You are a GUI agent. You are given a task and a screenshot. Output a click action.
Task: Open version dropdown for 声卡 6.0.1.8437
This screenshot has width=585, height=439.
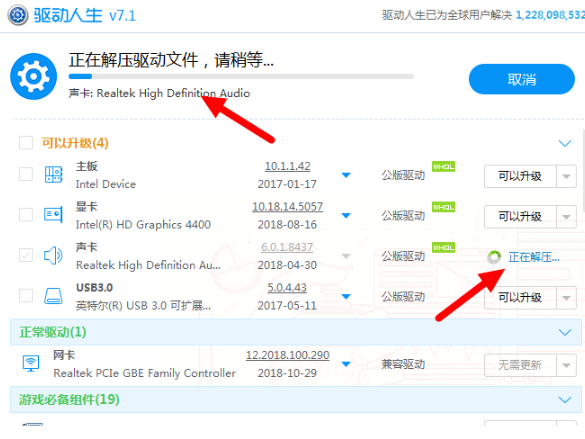click(x=346, y=256)
